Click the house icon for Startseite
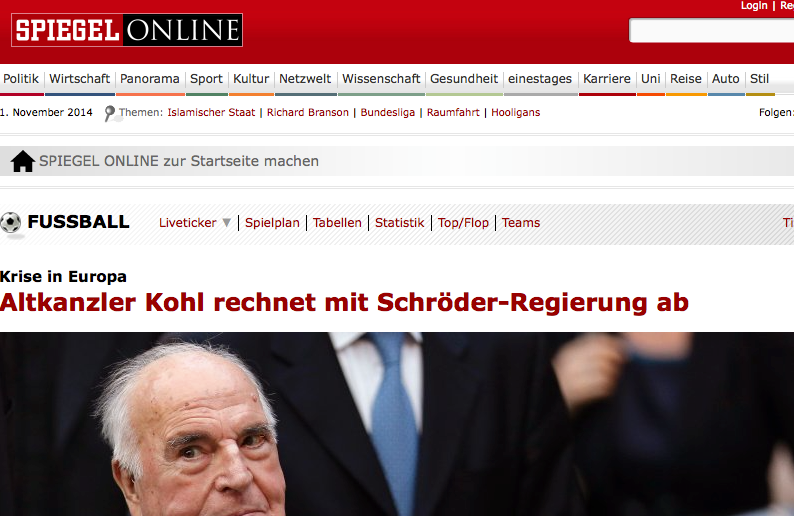The height and width of the screenshot is (516, 794). pyautogui.click(x=23, y=161)
